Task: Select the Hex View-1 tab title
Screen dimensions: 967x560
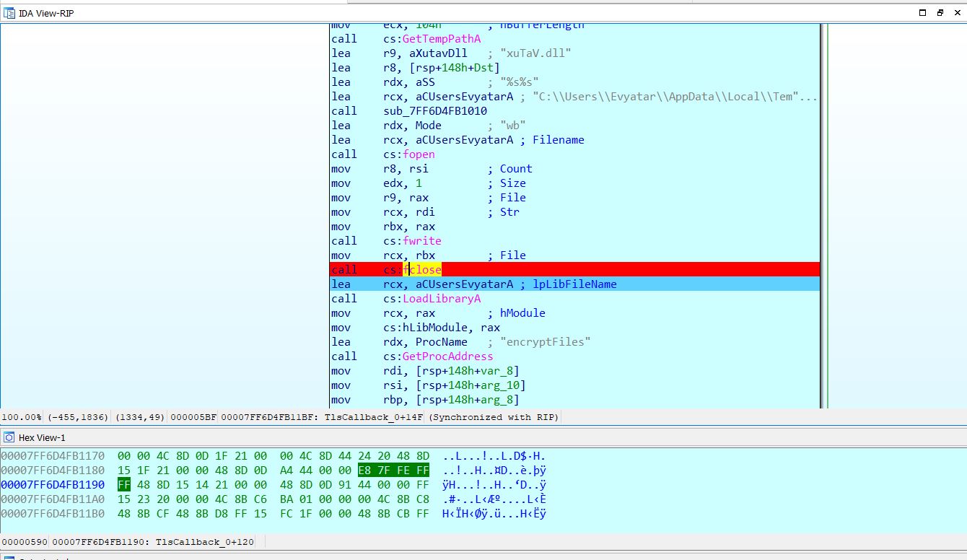Action: point(42,438)
